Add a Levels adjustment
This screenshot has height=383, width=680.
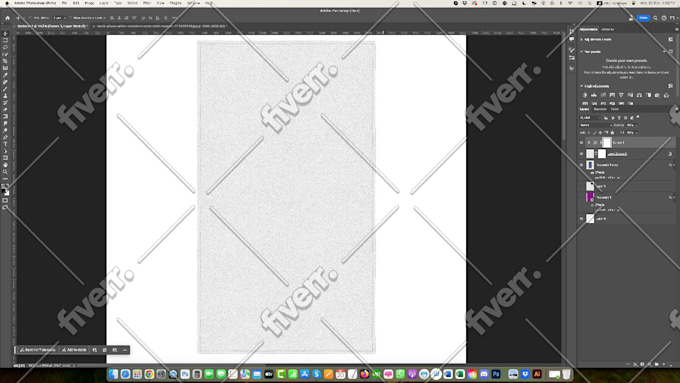(x=594, y=95)
